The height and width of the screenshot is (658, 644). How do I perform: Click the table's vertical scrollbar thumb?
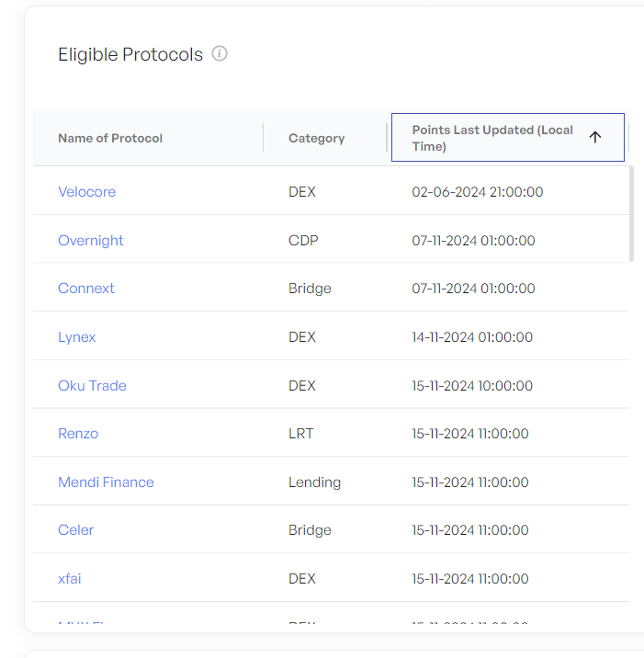click(631, 214)
